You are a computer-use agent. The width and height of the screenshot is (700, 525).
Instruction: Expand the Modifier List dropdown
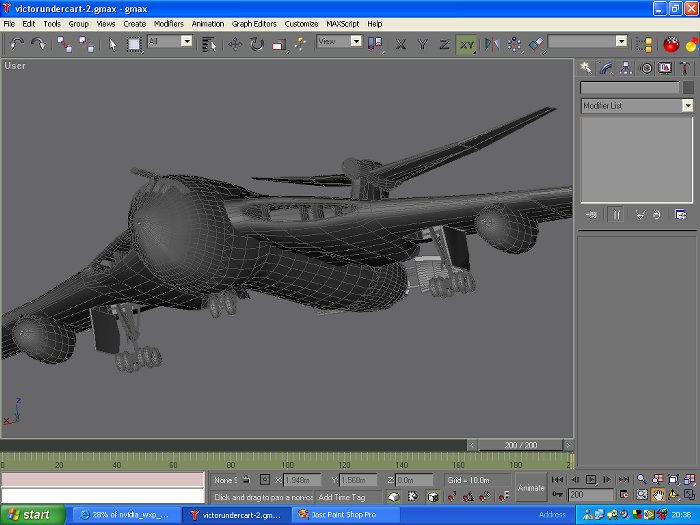pos(687,105)
